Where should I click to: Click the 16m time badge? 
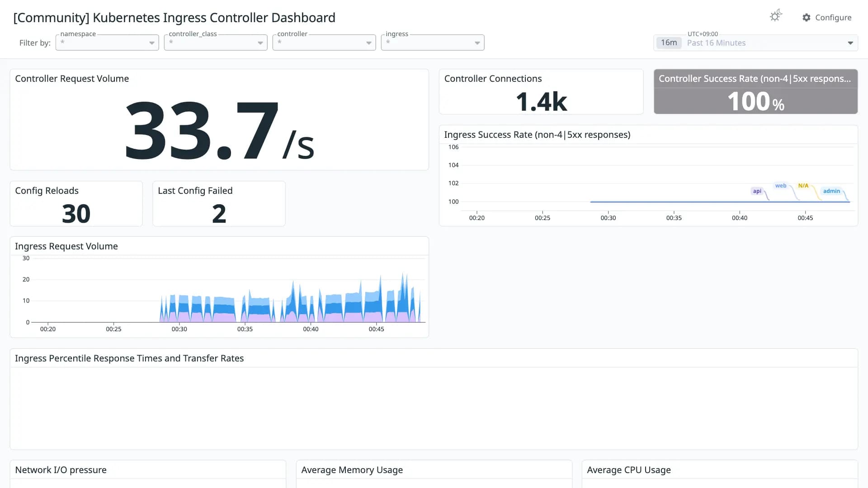coord(669,43)
